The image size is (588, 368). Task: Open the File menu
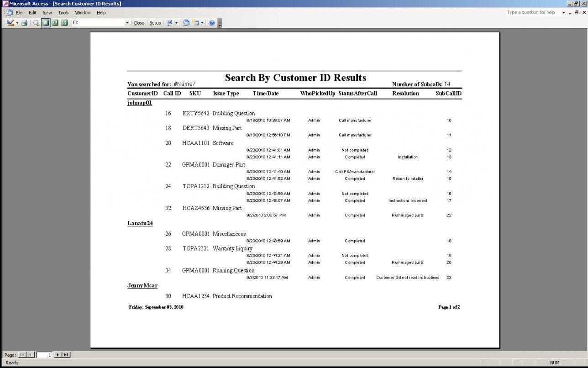click(x=19, y=13)
